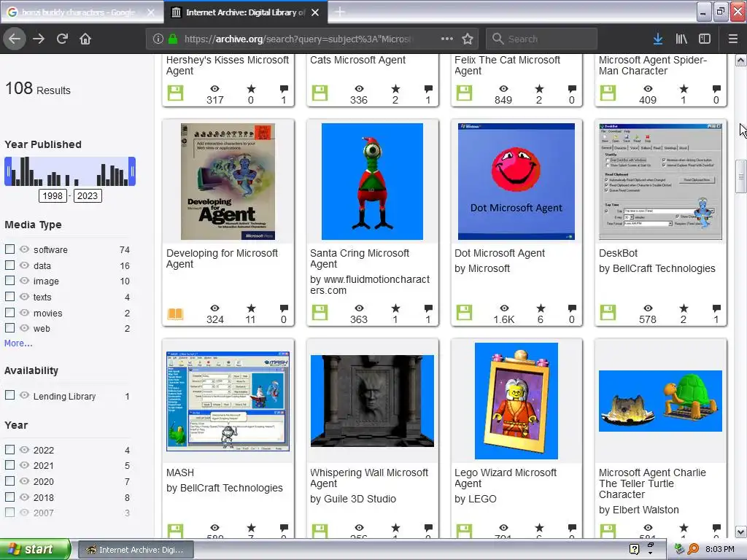Open the DeskBot item link

pos(618,253)
